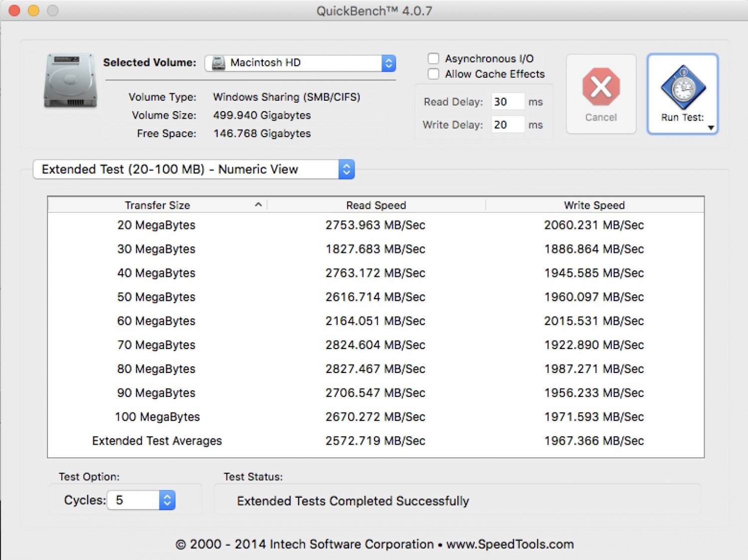Click the Extended Test Averages row label
The width and height of the screenshot is (748, 560).
tap(157, 441)
